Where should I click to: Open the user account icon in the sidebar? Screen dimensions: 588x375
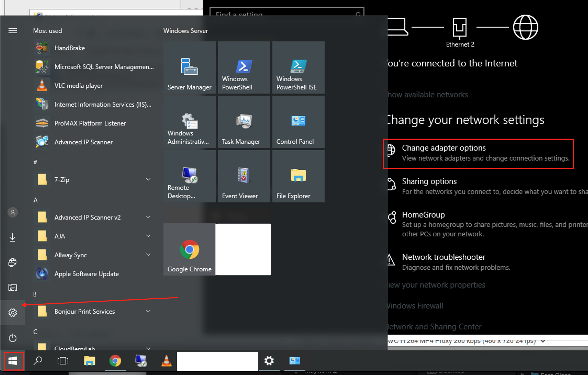point(13,212)
